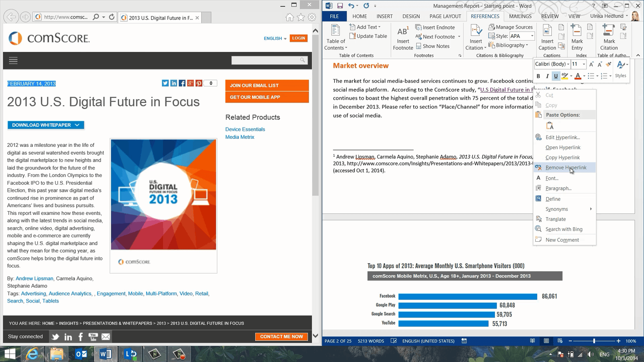
Task: Save the Word document via the toolbar
Action: pos(340,6)
